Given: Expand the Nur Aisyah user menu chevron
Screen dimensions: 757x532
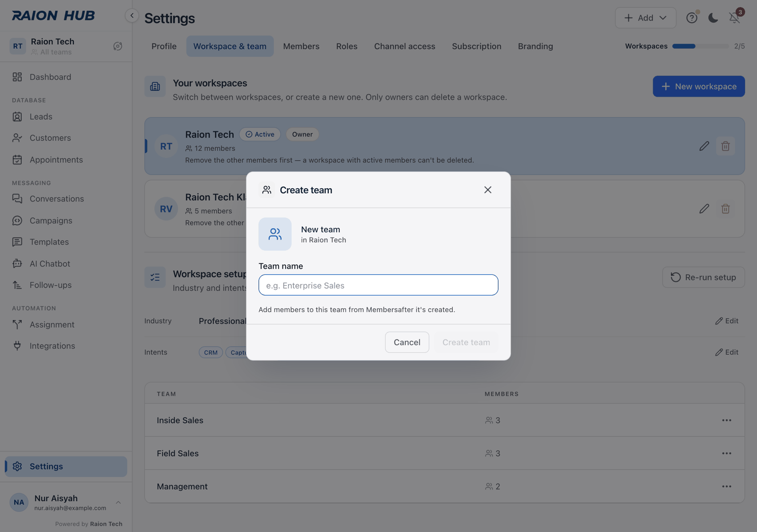Looking at the screenshot, I should pyautogui.click(x=118, y=503).
